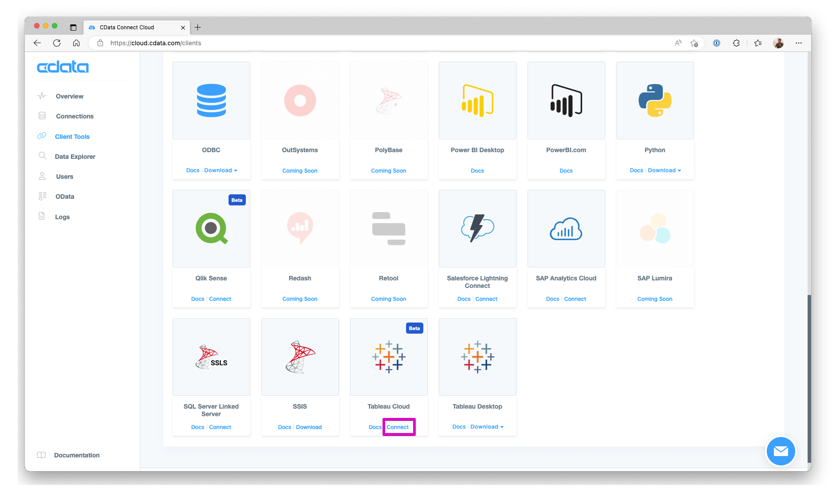Open browser extensions puzzle icon
Viewport: 836px width, 504px height.
pyautogui.click(x=736, y=43)
